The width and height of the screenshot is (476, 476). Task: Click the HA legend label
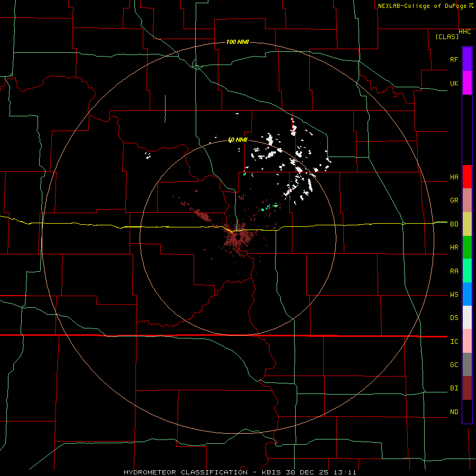(454, 177)
